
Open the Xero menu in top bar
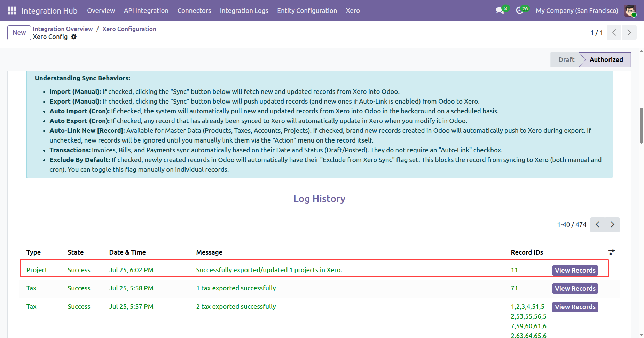353,10
